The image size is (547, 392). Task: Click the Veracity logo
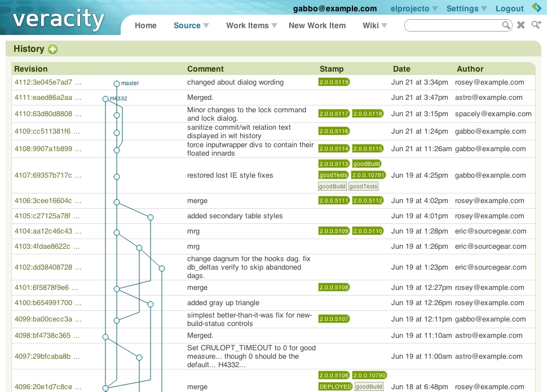tap(59, 20)
